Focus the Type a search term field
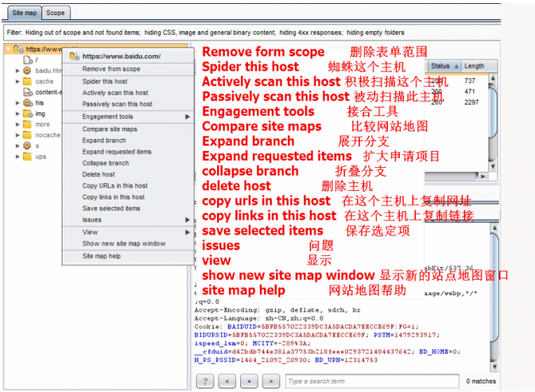The width and height of the screenshot is (535, 392). [372, 382]
